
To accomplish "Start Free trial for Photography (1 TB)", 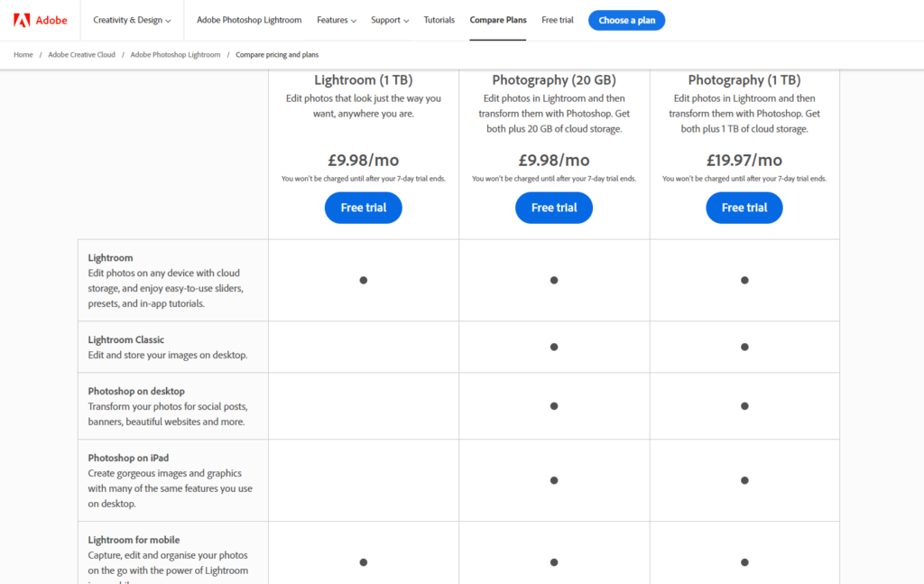I will [x=744, y=208].
